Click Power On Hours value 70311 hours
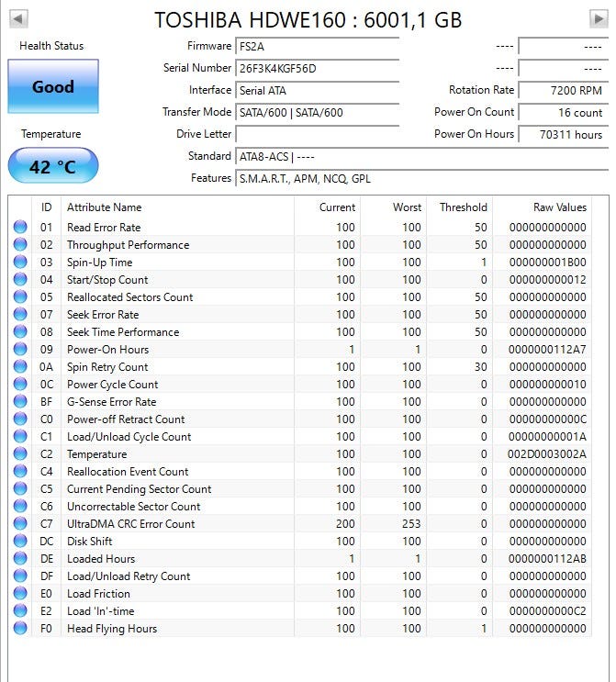The height and width of the screenshot is (682, 616). click(x=564, y=134)
